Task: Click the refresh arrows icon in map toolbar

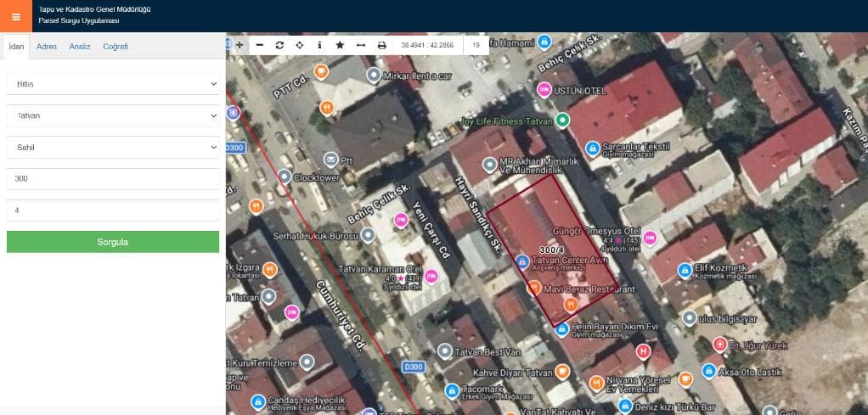Action: pos(279,45)
